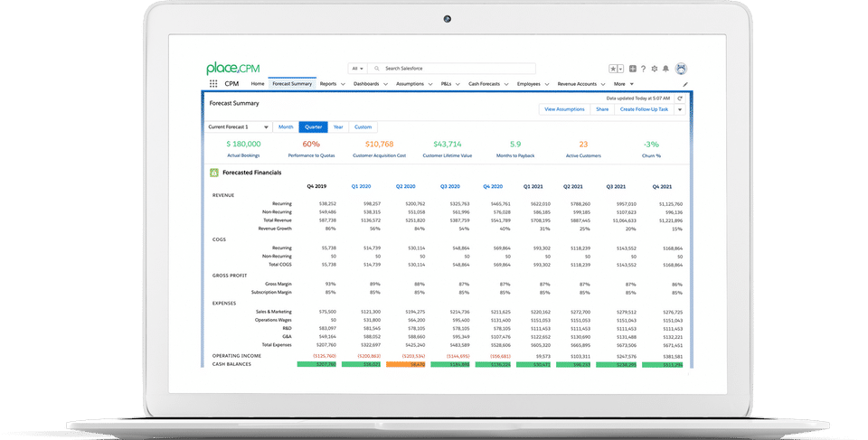Click the Q4 2021 Total Revenue $1,221,896
This screenshot has height=440, width=868.
[670, 220]
